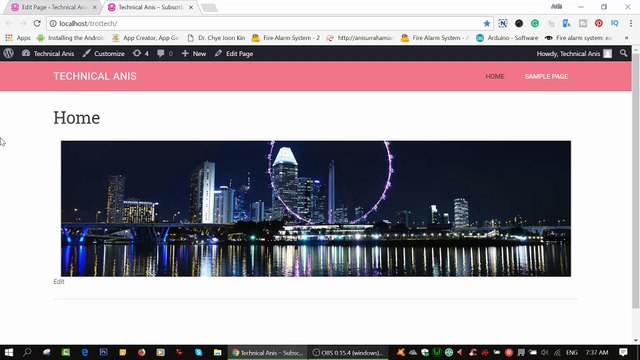The height and width of the screenshot is (360, 640).
Task: Click the scrollbar down arrow
Action: (636, 341)
